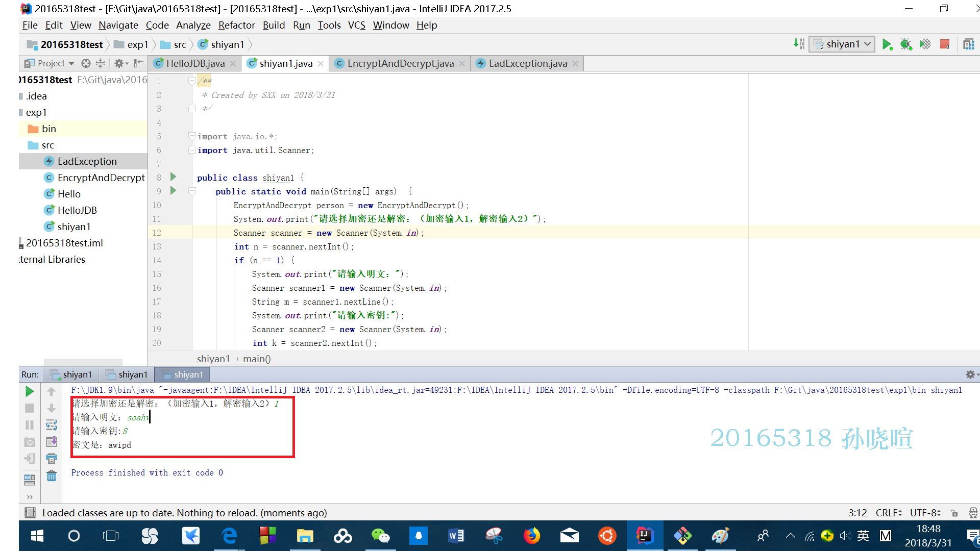
Task: Open the Refactor menu
Action: 236,25
